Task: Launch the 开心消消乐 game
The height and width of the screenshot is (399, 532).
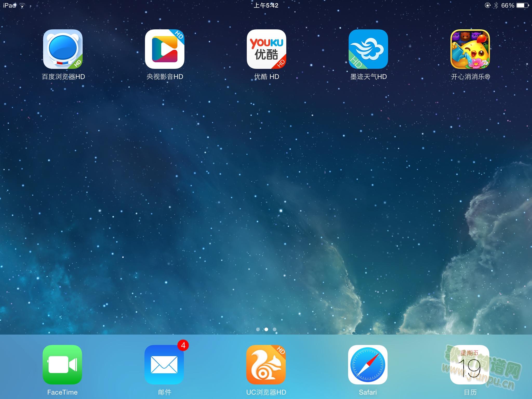Action: coord(470,49)
